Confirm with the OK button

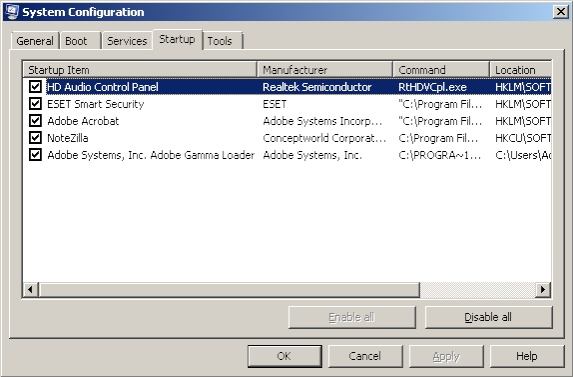[x=285, y=356]
